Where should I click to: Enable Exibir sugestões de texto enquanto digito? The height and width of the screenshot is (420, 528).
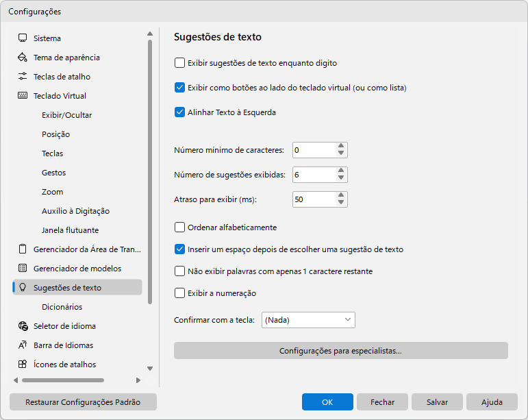pyautogui.click(x=179, y=63)
